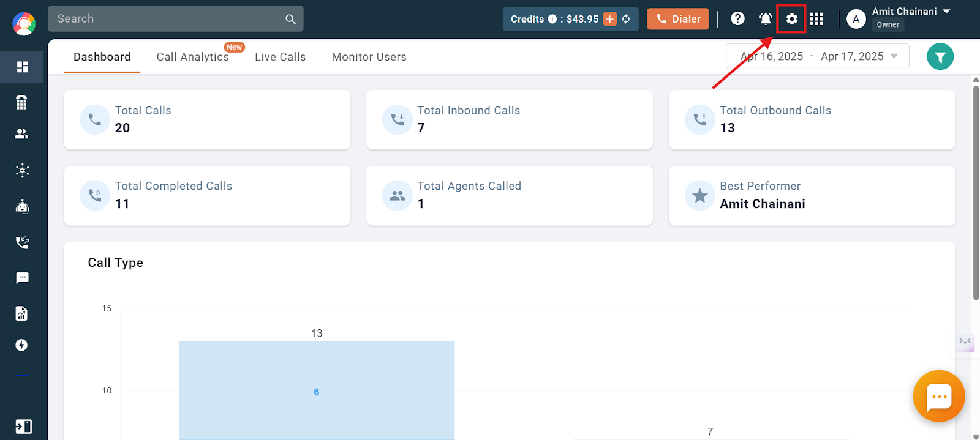
Task: Refresh the credits balance
Action: (626, 19)
